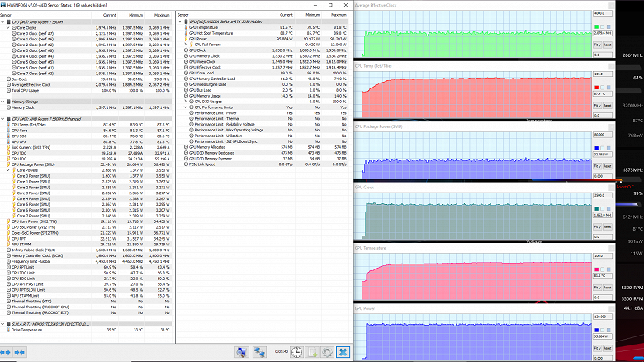
Task: Click the CPU Package Power (SMU) bolt icon
Action: 8,164
